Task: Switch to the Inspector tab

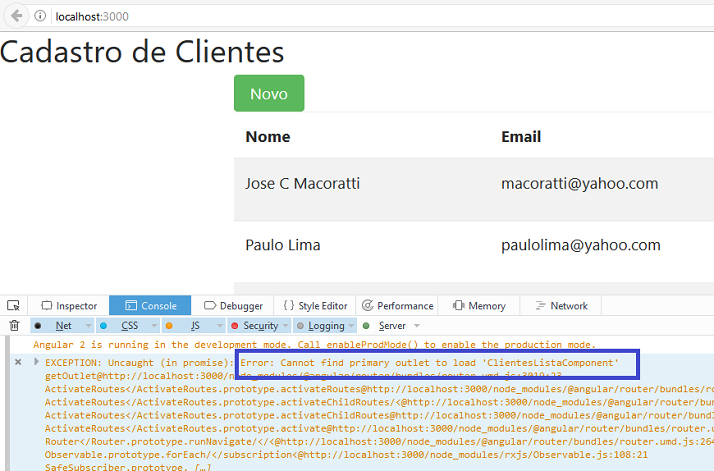Action: [x=69, y=305]
